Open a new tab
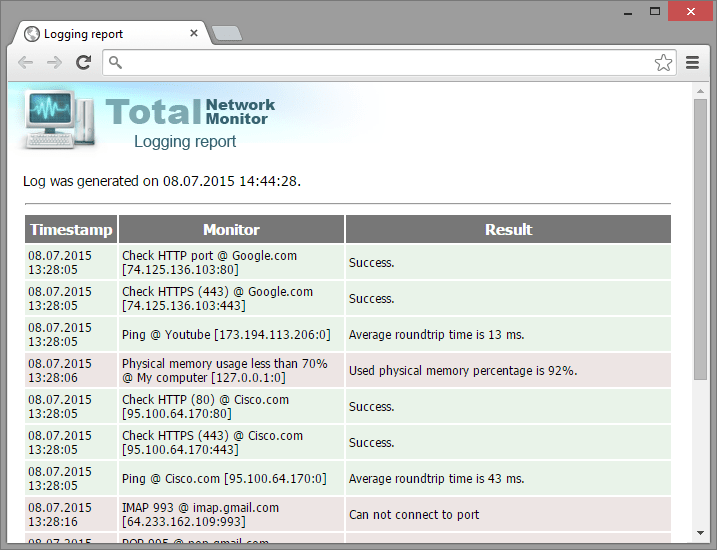The height and width of the screenshot is (550, 717). coord(227,34)
